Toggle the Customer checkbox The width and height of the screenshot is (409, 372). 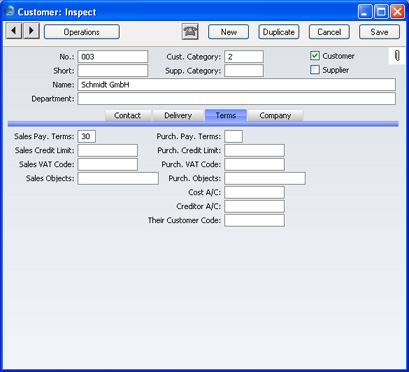click(315, 56)
